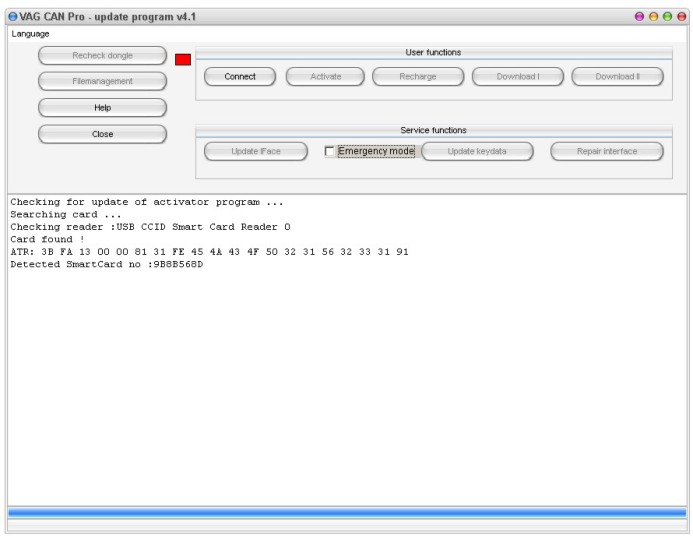
Task: Click the red round close button
Action: pos(682,17)
